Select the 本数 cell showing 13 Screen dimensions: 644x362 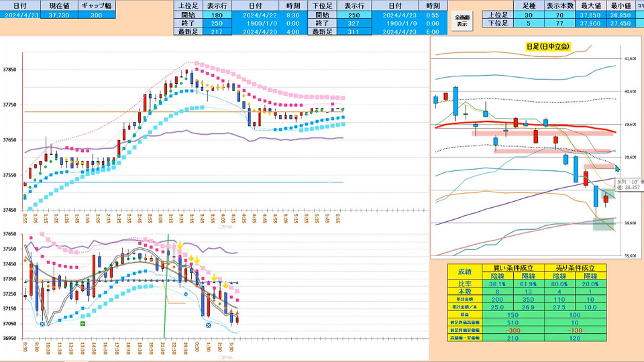point(529,292)
